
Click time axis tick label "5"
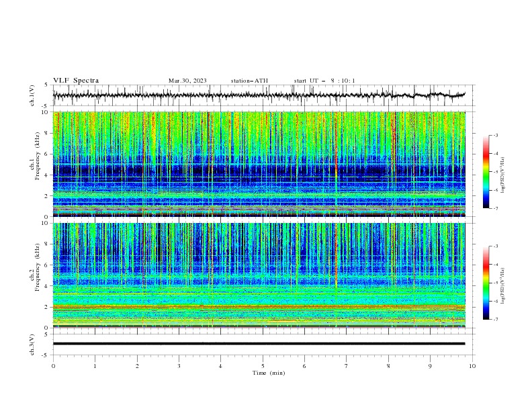tap(263, 366)
